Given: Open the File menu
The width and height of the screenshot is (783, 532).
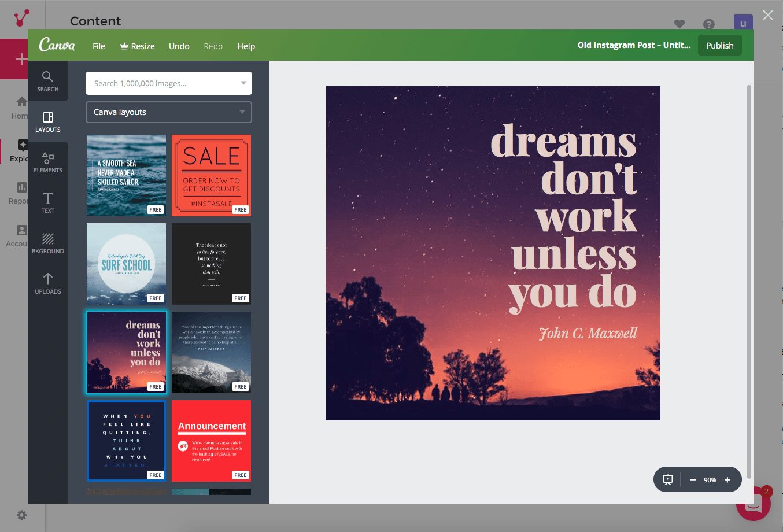Looking at the screenshot, I should click(99, 46).
